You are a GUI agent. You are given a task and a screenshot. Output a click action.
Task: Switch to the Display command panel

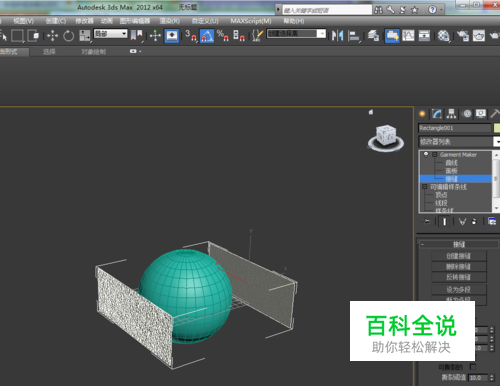(481, 114)
